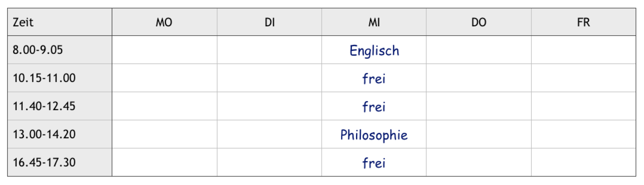Click the 8.00-9.05 time slot label
Screen dimensions: 644x185
click(38, 50)
